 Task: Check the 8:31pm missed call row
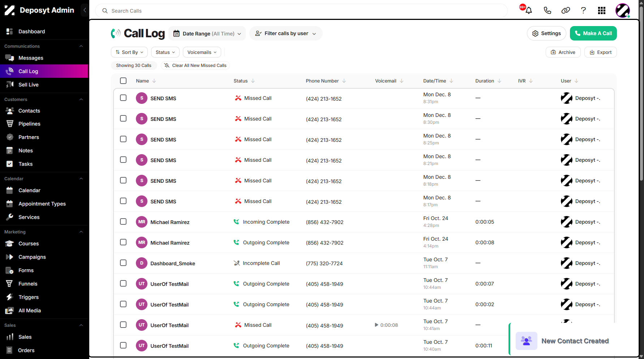tap(123, 98)
